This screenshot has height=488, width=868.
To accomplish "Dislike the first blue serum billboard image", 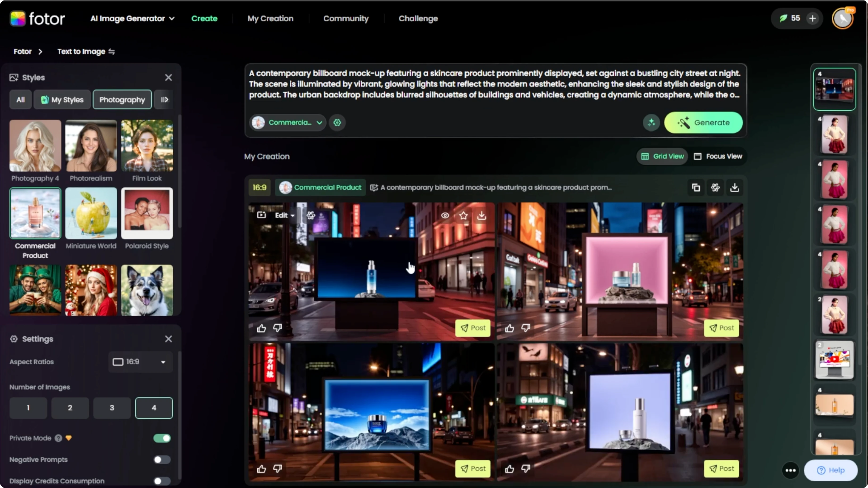I will (278, 328).
